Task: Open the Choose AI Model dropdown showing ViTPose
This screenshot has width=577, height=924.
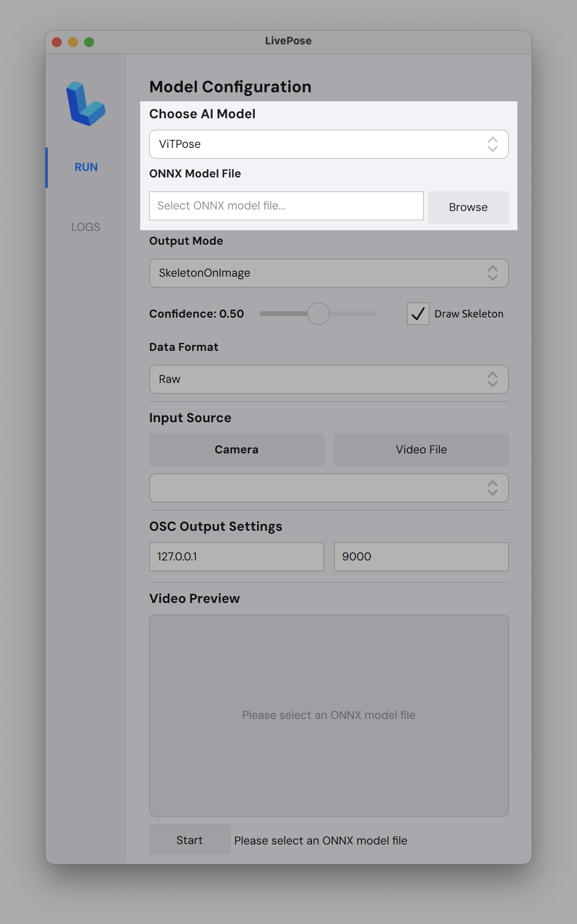Action: point(328,144)
